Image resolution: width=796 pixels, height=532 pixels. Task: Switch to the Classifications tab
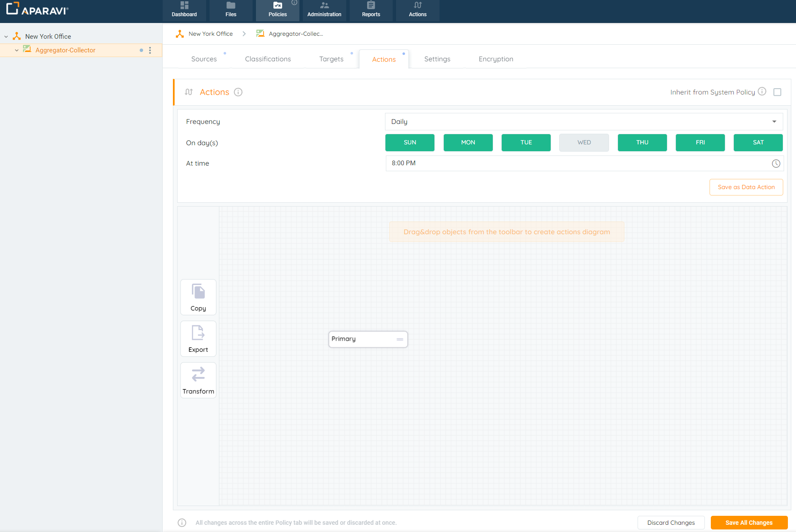click(267, 59)
